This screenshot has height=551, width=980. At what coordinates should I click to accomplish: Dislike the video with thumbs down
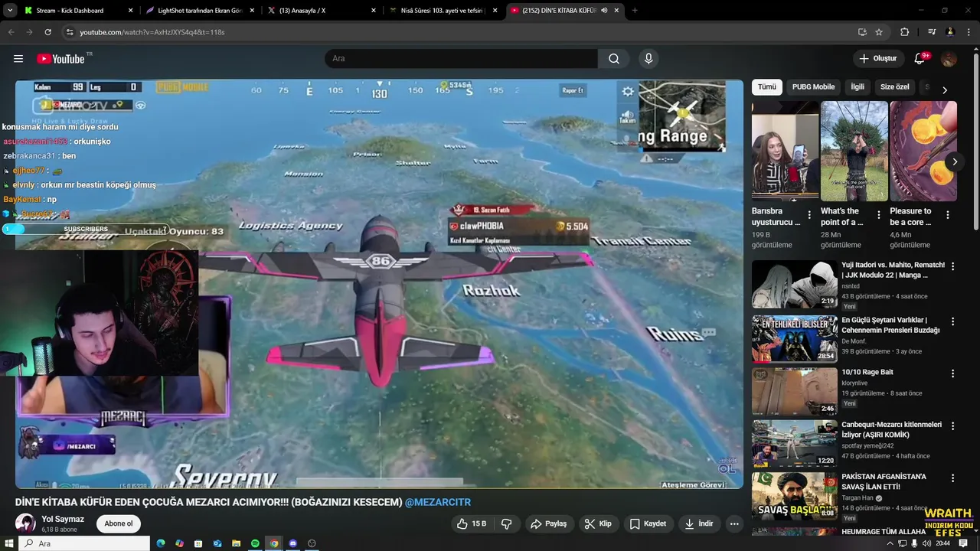[506, 524]
